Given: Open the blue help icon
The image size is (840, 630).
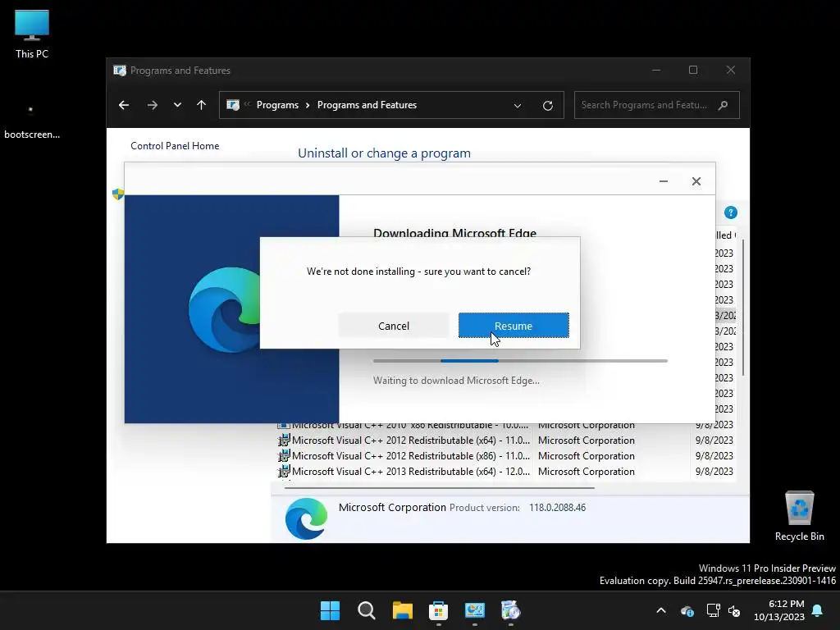Looking at the screenshot, I should (731, 212).
